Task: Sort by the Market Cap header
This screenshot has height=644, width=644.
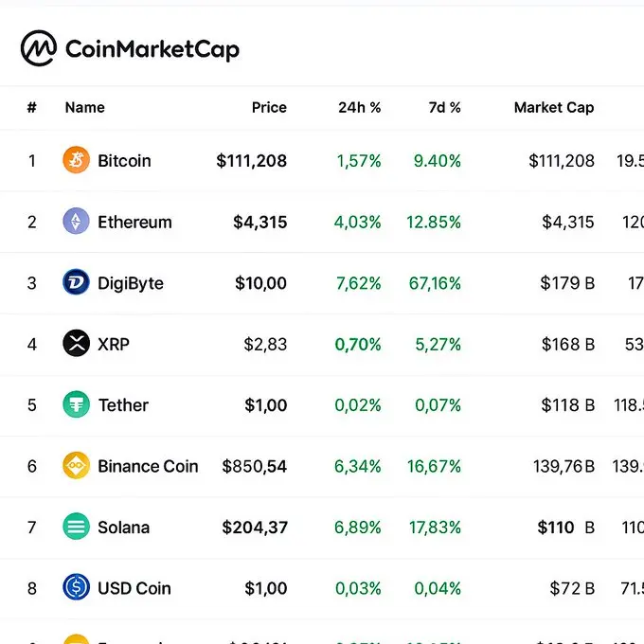Action: coord(554,108)
